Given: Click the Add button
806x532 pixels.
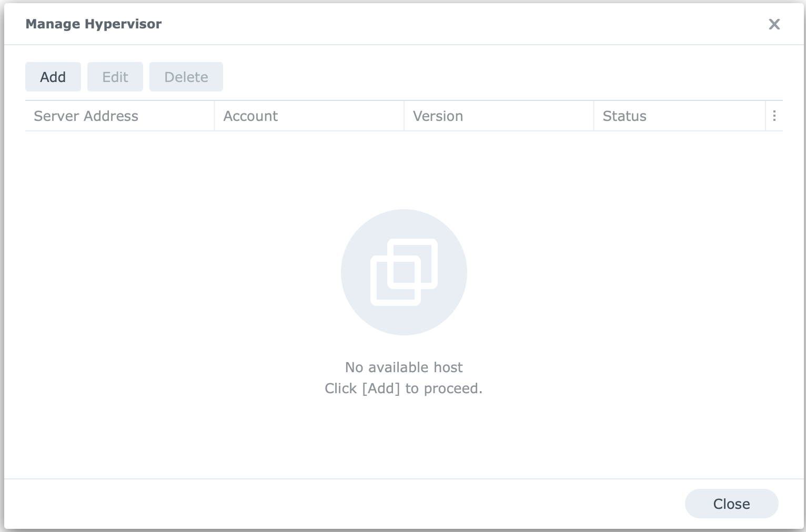Looking at the screenshot, I should click(53, 77).
